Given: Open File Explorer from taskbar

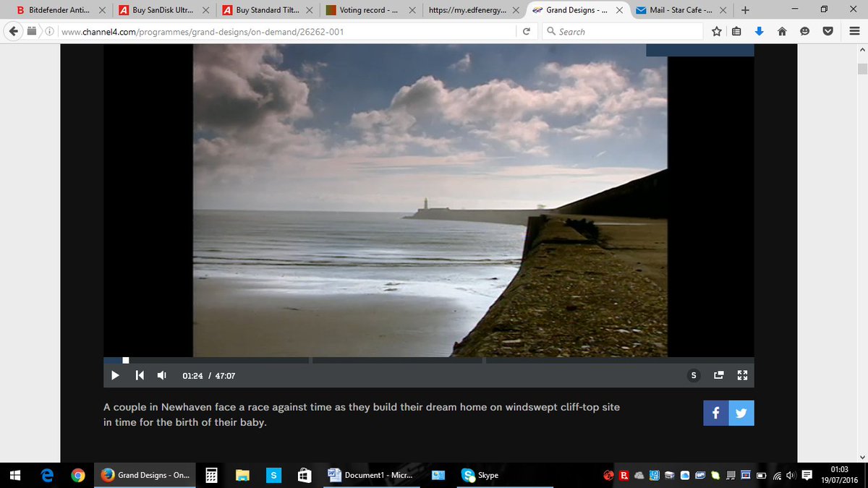Looking at the screenshot, I should tap(242, 475).
